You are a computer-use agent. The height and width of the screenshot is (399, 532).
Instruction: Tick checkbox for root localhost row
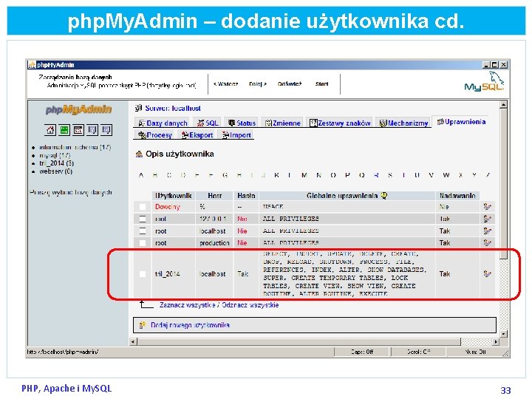click(143, 231)
